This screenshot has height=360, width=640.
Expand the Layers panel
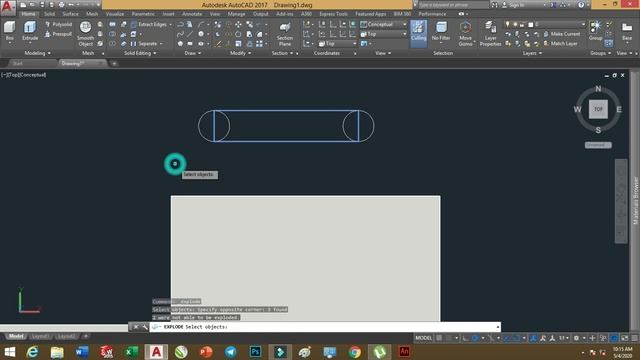pyautogui.click(x=532, y=53)
